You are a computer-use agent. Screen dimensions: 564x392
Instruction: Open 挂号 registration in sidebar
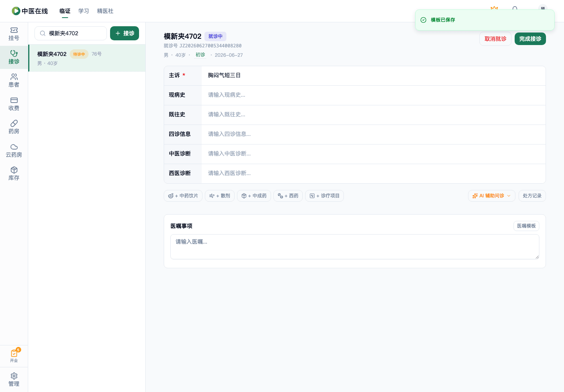click(14, 34)
